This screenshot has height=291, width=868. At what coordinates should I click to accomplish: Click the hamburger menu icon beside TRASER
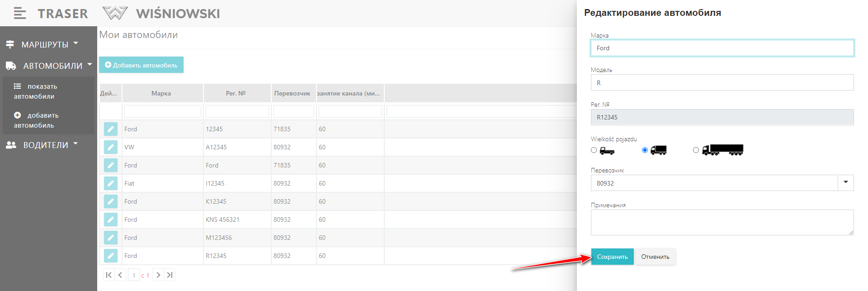coord(19,14)
